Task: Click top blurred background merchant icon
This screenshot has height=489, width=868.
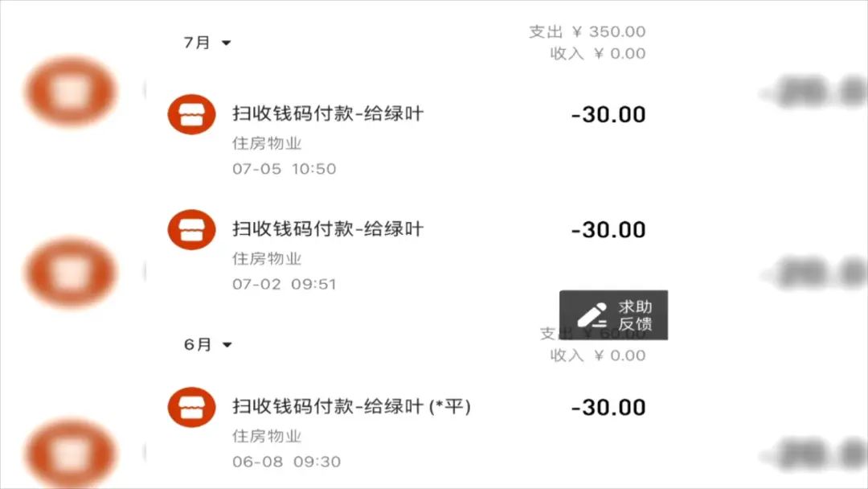Action: [72, 92]
